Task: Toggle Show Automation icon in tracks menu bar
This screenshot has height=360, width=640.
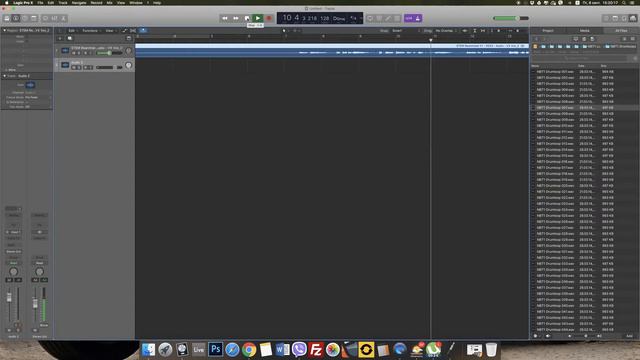Action: [x=125, y=31]
